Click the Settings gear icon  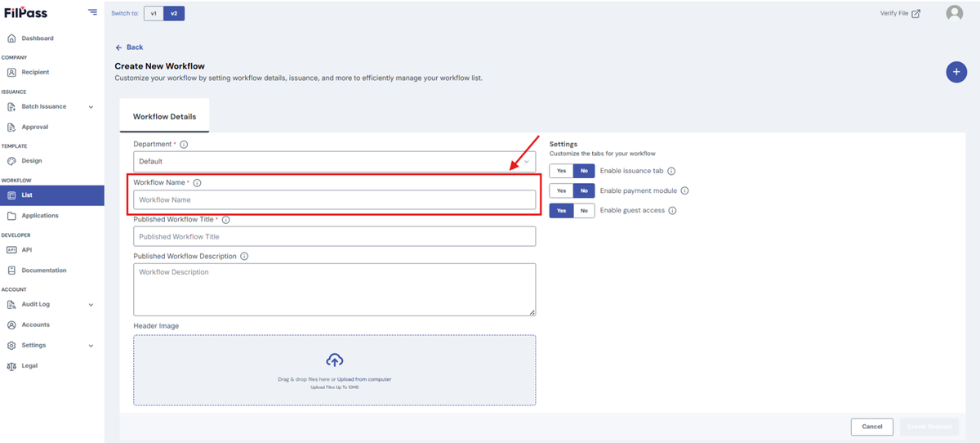coord(11,345)
